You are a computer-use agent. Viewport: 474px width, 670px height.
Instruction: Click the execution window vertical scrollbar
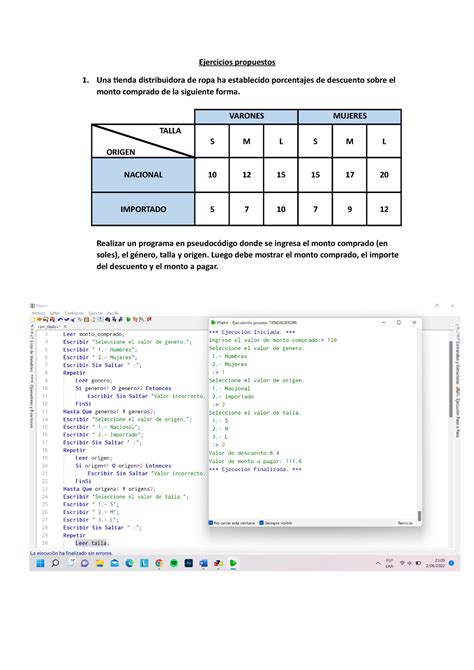point(419,516)
